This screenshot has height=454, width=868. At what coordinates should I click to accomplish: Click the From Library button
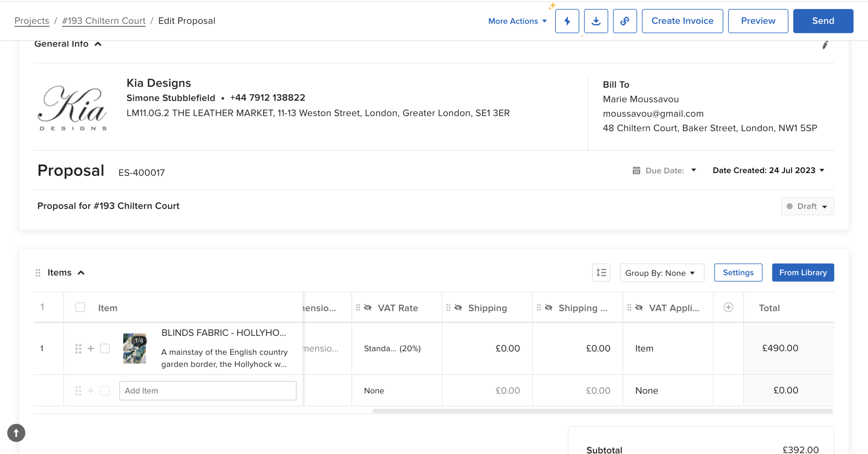(x=803, y=273)
